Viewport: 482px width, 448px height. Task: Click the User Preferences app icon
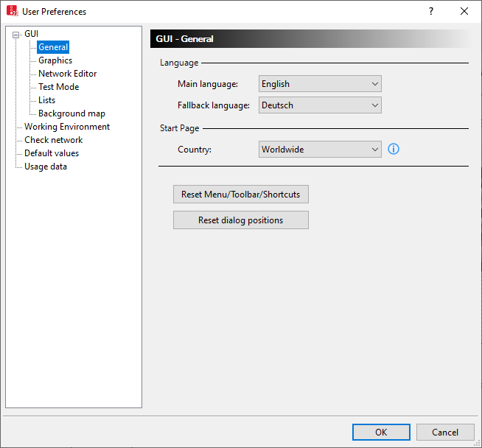click(x=12, y=11)
